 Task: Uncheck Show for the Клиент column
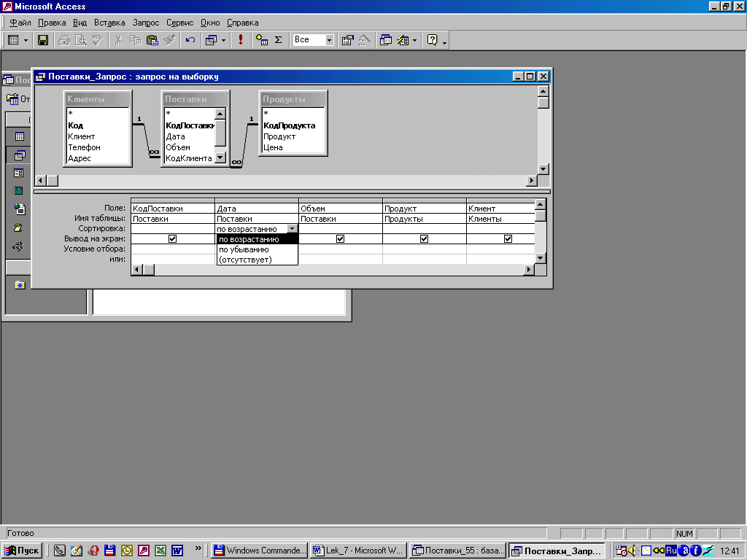[x=508, y=239]
